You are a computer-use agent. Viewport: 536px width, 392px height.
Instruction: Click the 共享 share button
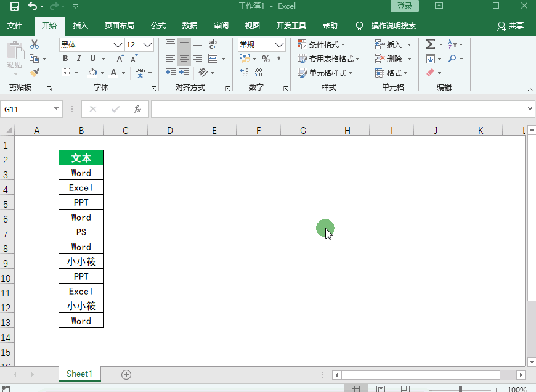[x=511, y=26]
